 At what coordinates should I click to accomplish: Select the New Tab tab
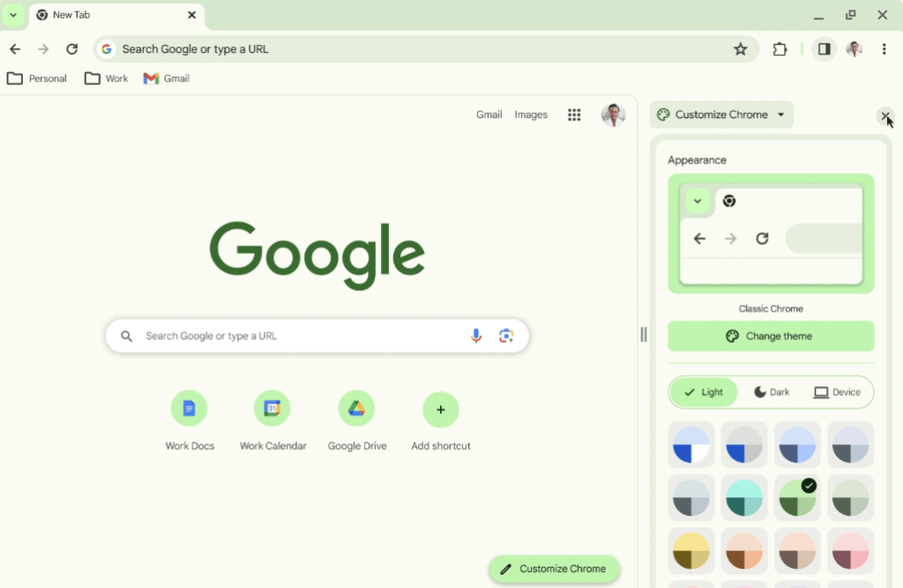117,16
